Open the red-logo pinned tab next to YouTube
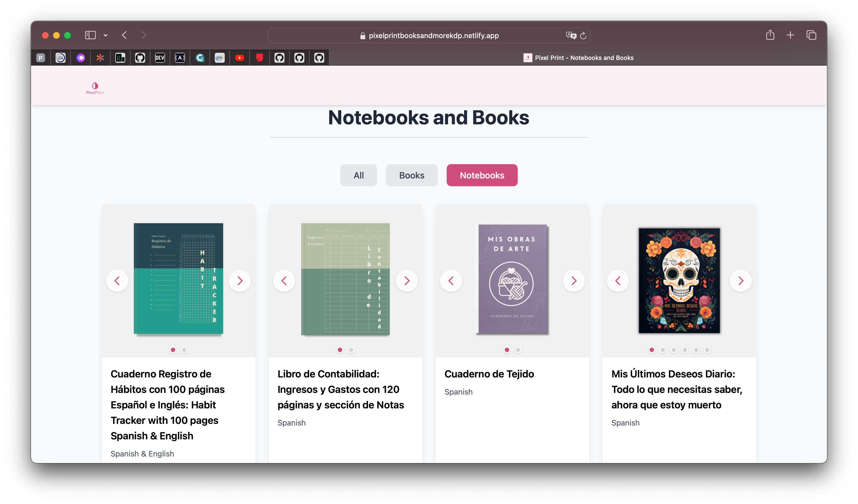858x504 pixels. point(260,58)
